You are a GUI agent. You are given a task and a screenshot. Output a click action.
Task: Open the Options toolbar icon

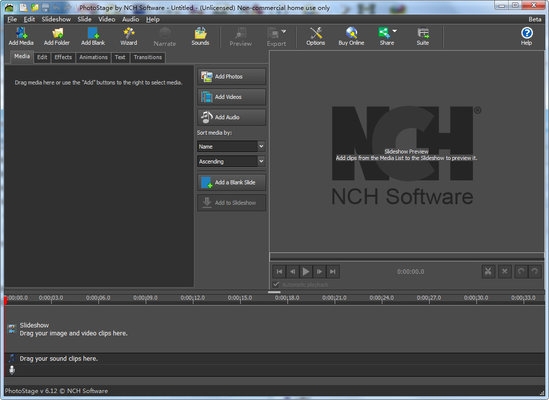315,36
